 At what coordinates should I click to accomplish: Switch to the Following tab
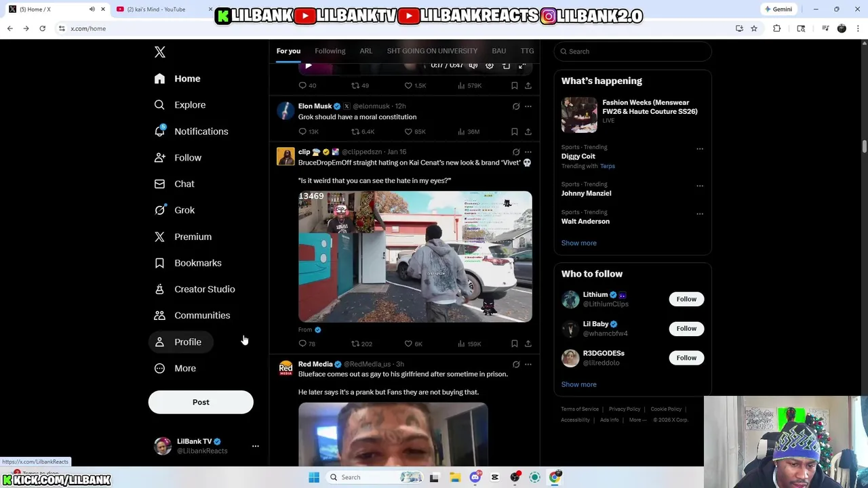coord(330,51)
